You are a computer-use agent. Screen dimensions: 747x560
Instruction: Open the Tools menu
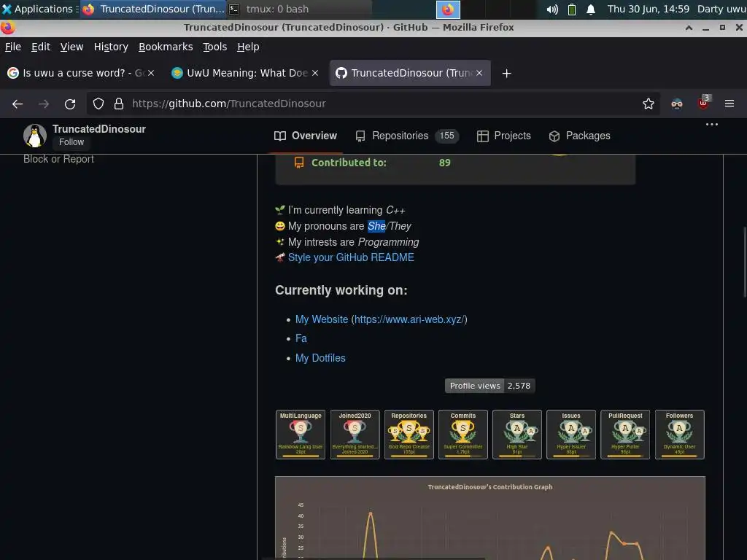(x=214, y=47)
